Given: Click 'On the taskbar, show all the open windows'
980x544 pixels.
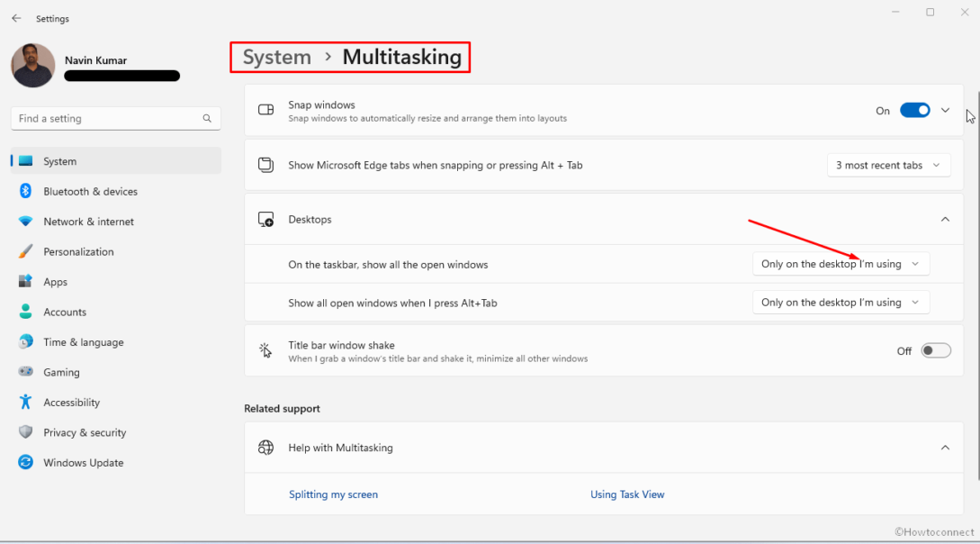Looking at the screenshot, I should 388,264.
